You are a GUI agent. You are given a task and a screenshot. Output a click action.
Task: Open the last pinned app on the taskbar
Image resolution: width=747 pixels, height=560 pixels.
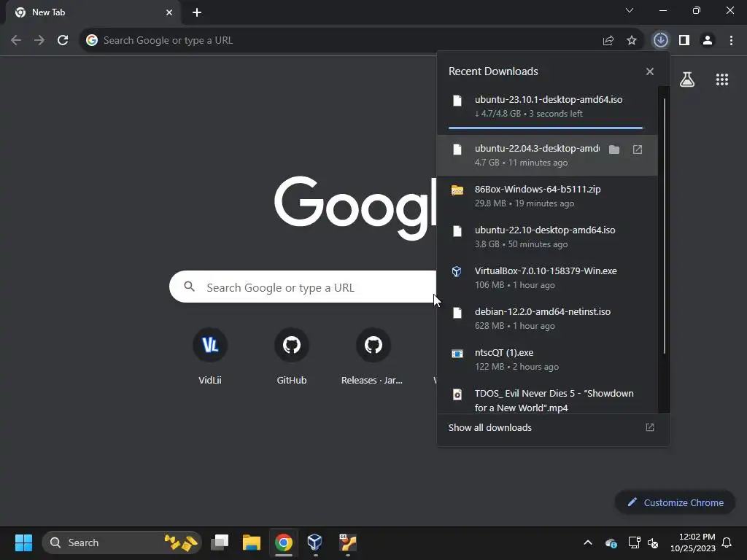point(348,542)
